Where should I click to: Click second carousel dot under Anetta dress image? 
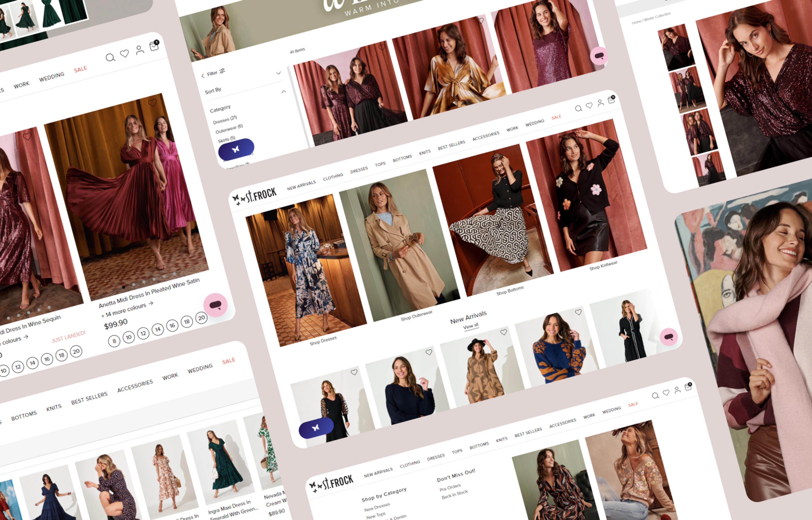[134, 285]
